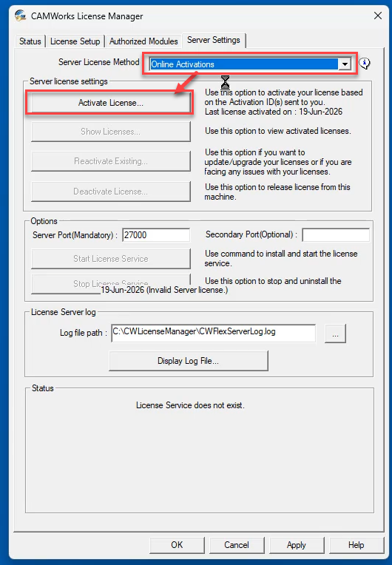Viewport: 392px width, 565px height.
Task: Click the Deactivate License... button
Action: [x=111, y=192]
